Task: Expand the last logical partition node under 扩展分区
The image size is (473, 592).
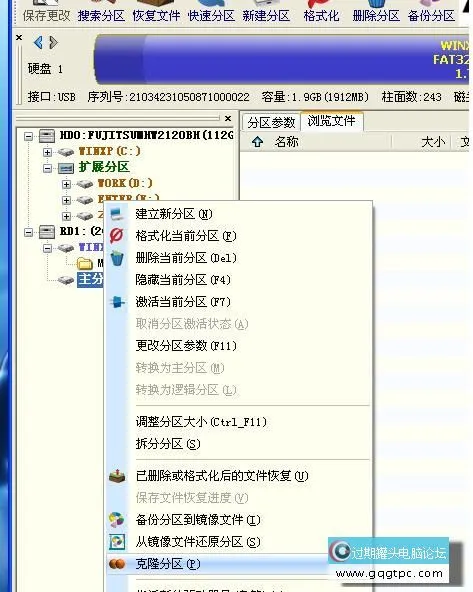Action: 66,216
